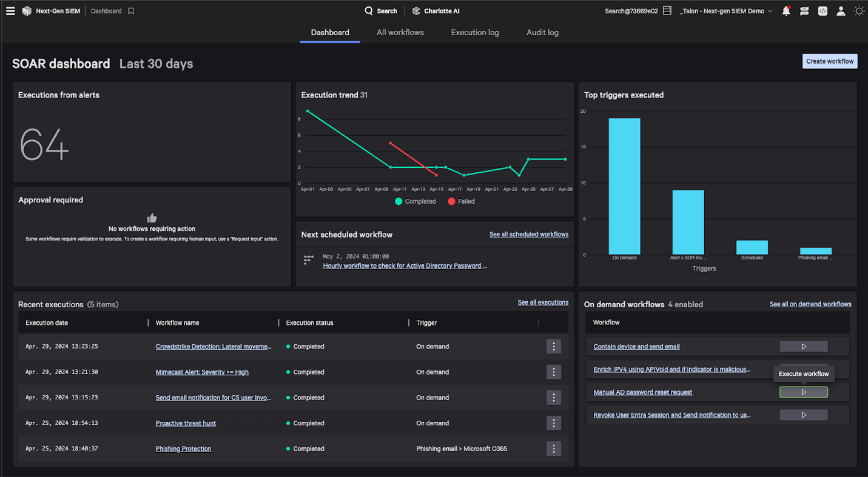Open kebab menu for Crowdstrike Detection execution

[x=553, y=346]
